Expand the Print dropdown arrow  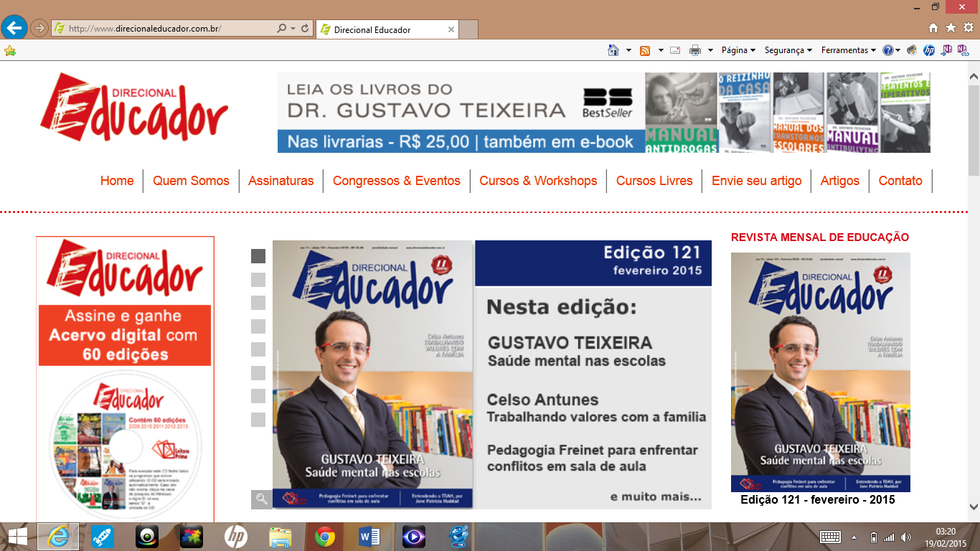710,50
